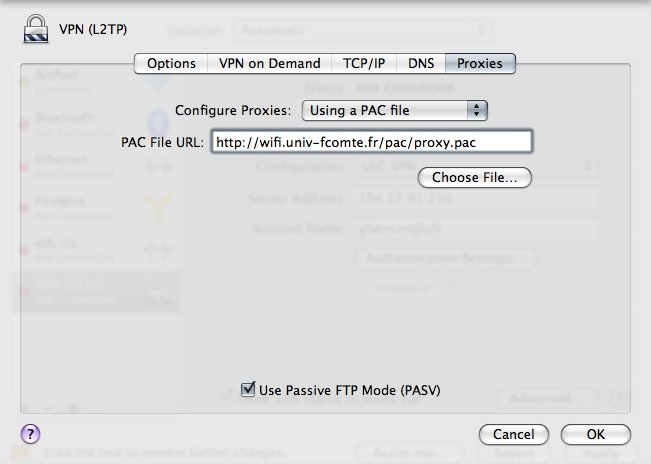
Task: Click into the PAC File URL field
Action: point(371,142)
